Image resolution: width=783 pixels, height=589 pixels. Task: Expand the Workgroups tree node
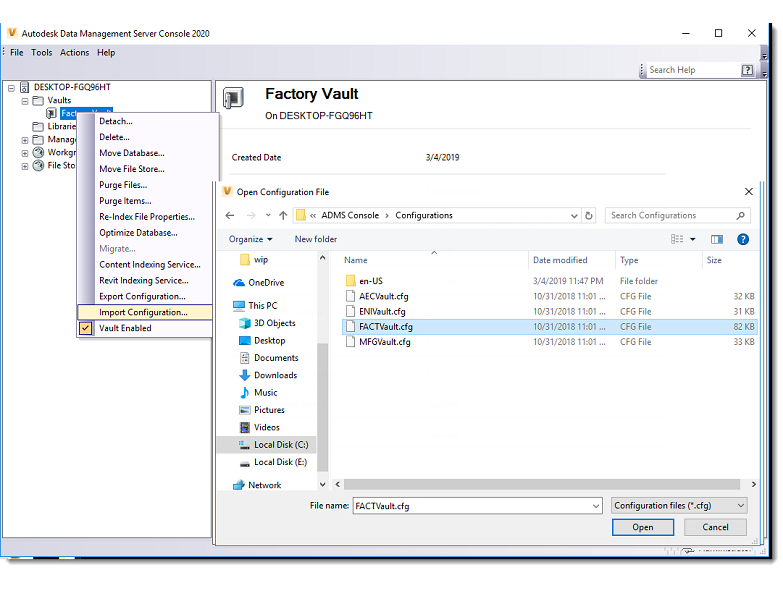click(x=24, y=153)
